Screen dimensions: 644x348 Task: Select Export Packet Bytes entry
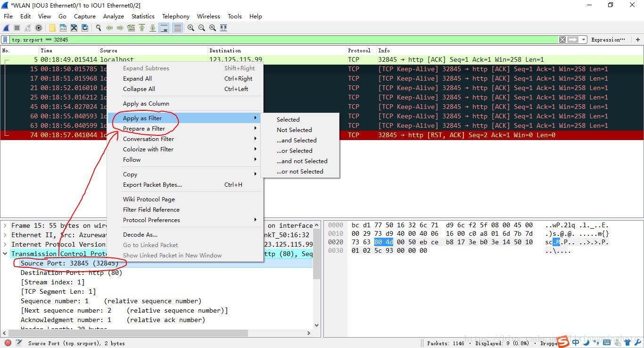click(185, 184)
